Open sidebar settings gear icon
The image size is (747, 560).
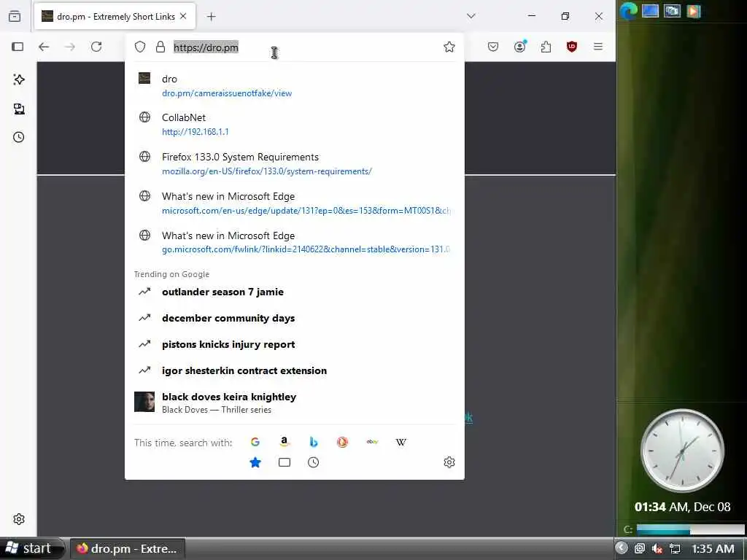18,519
